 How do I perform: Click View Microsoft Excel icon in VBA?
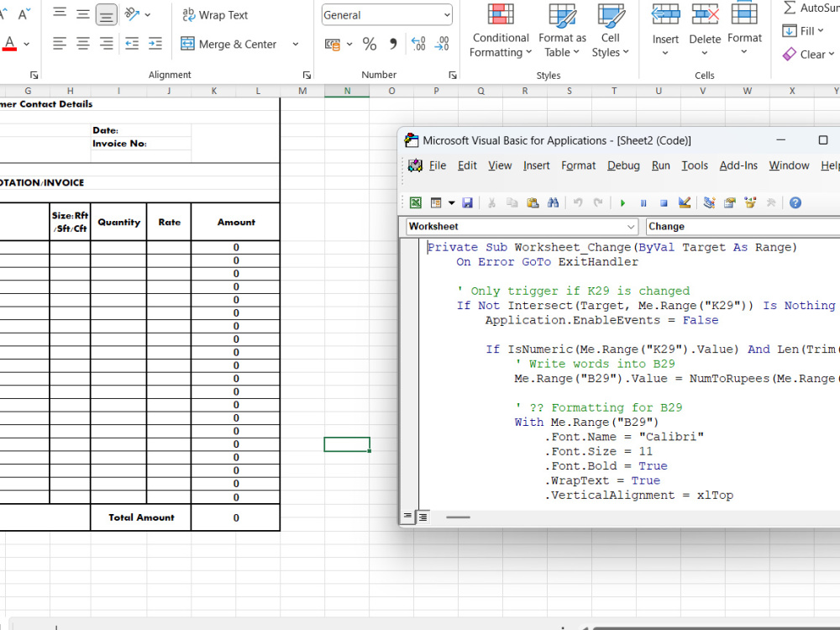click(x=416, y=203)
